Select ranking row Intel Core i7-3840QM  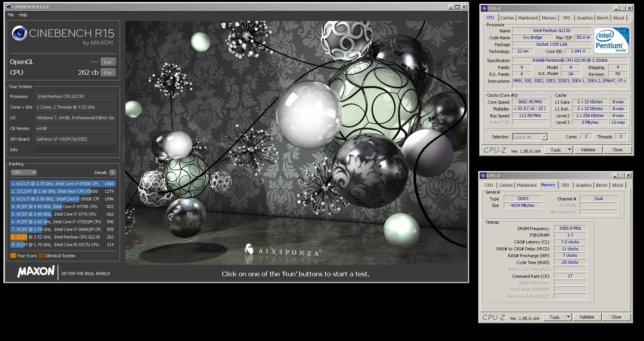(63, 229)
